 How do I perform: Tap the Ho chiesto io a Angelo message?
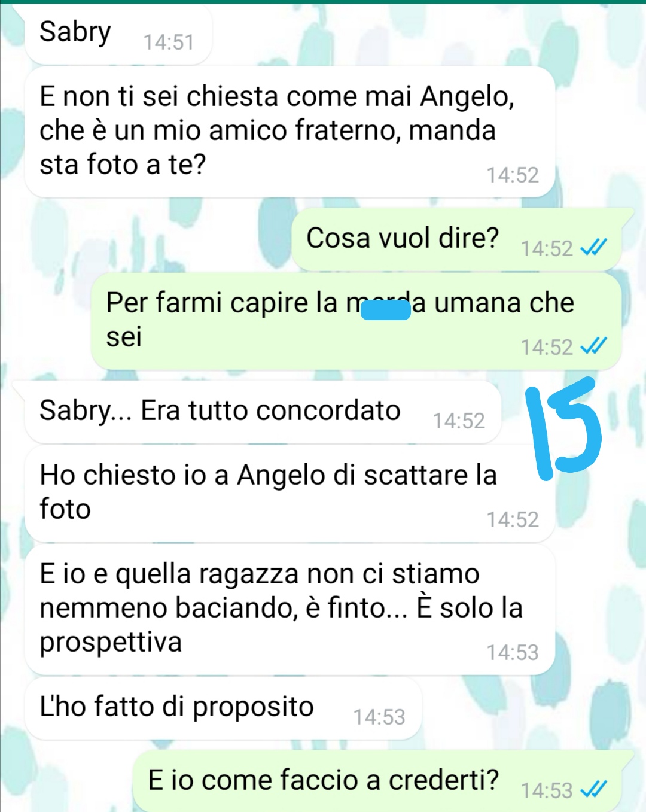click(x=290, y=494)
